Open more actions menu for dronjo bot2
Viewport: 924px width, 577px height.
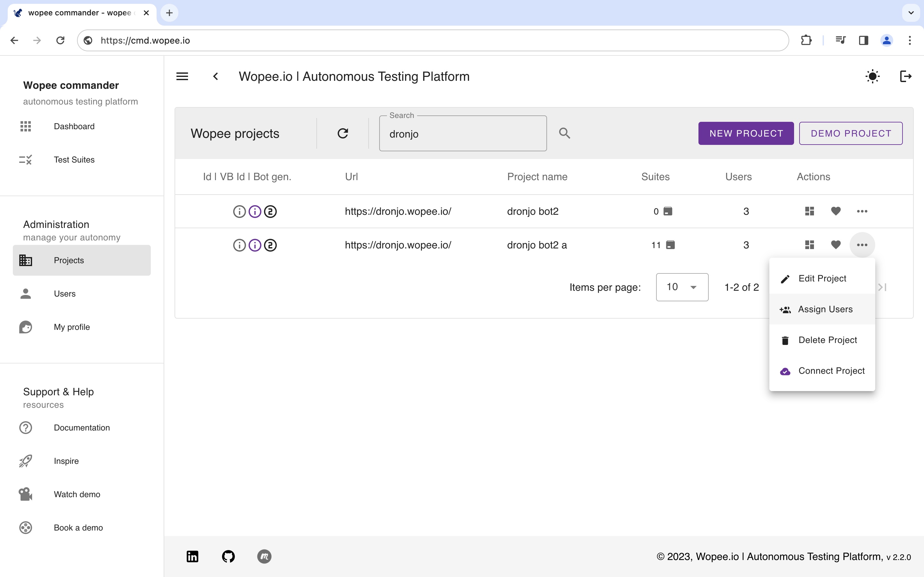click(862, 211)
